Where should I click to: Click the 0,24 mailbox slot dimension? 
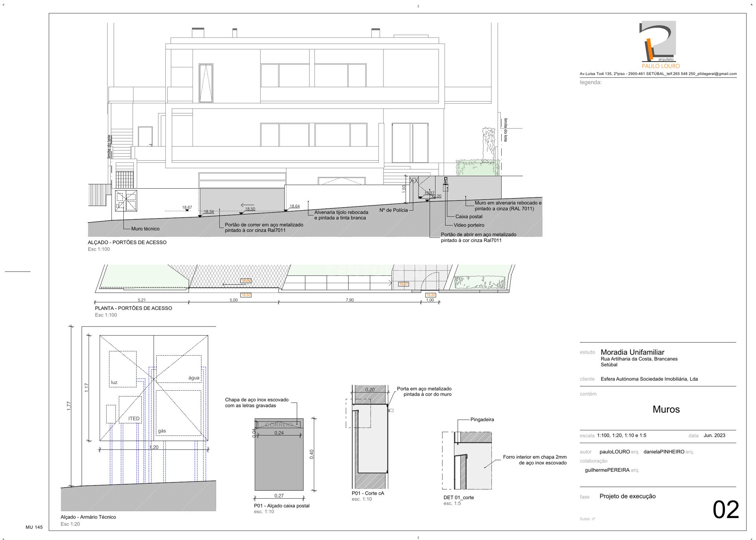pyautogui.click(x=279, y=433)
